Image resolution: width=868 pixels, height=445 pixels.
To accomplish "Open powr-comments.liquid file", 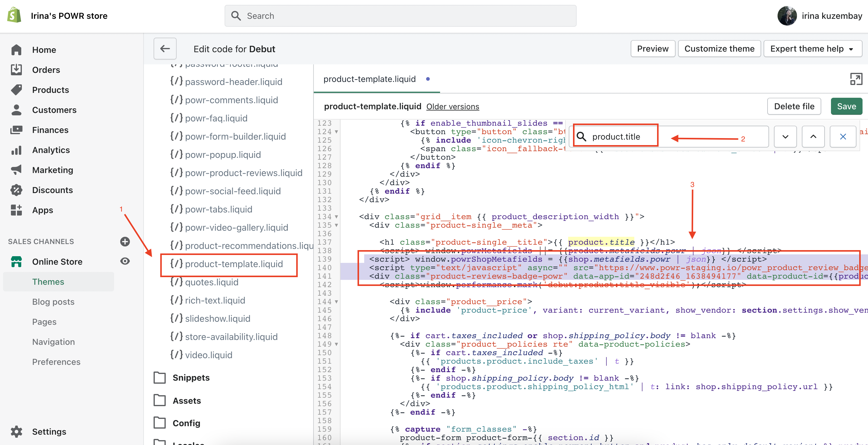I will (x=224, y=100).
